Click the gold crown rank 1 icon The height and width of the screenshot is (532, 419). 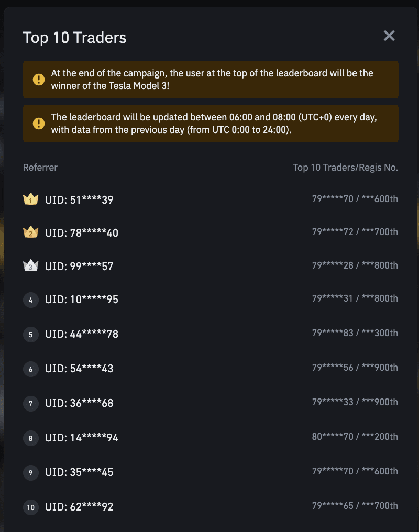(31, 199)
